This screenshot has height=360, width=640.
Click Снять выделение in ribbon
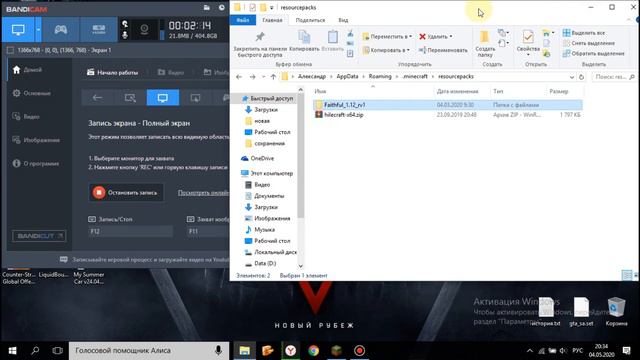point(589,43)
